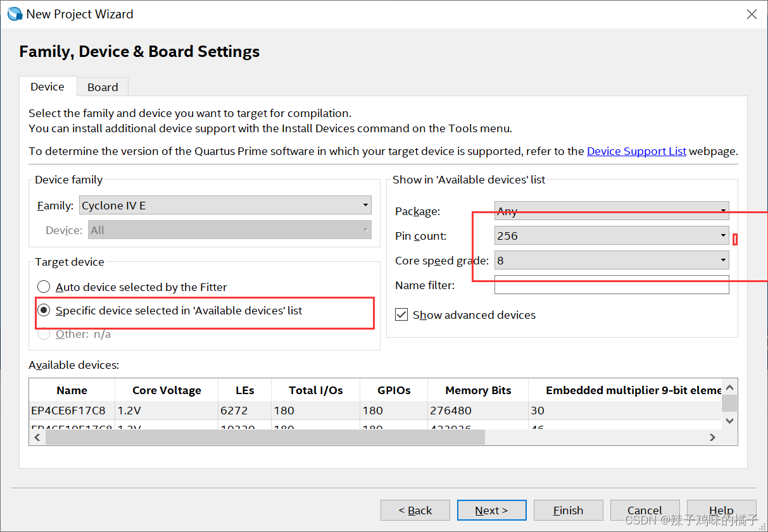Image resolution: width=768 pixels, height=532 pixels.
Task: Open the disabled Device dropdown showing All
Action: coord(230,230)
